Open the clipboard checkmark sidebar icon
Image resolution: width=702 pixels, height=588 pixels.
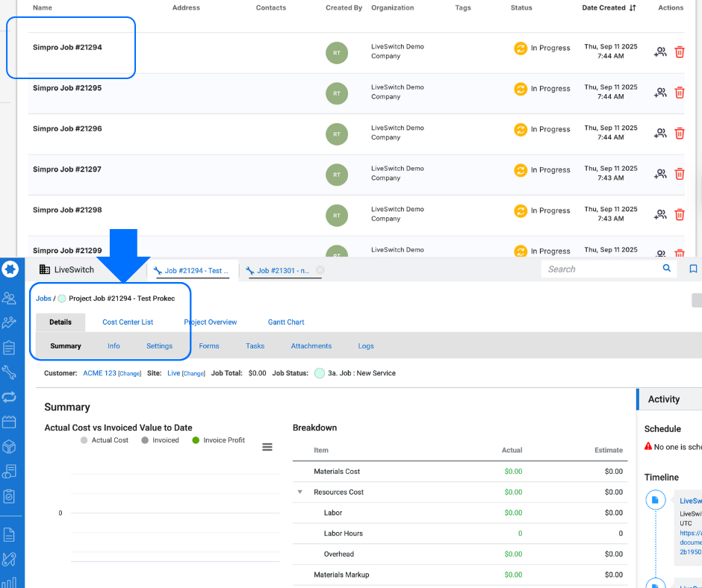[x=9, y=495]
